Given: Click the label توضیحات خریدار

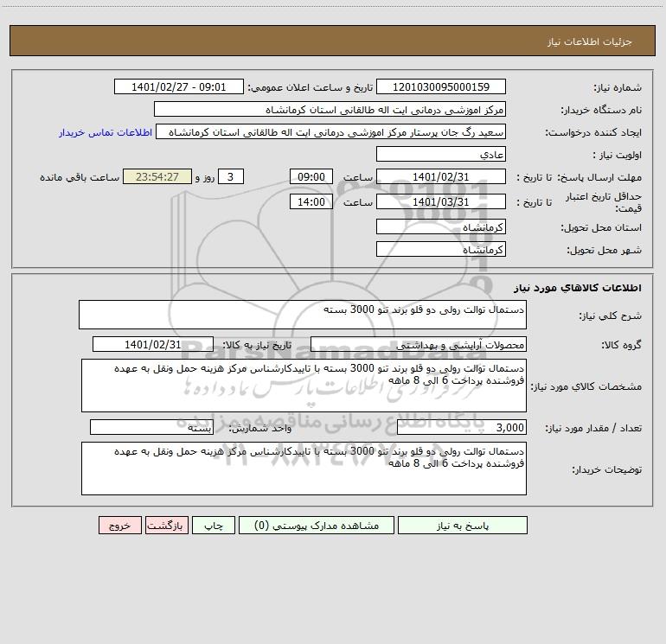Looking at the screenshot, I should 606,469.
